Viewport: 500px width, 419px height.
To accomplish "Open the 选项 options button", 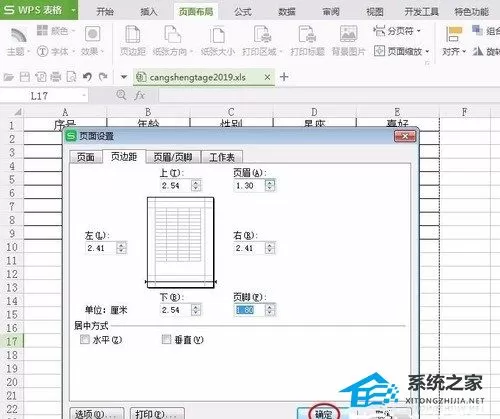I will (x=97, y=413).
